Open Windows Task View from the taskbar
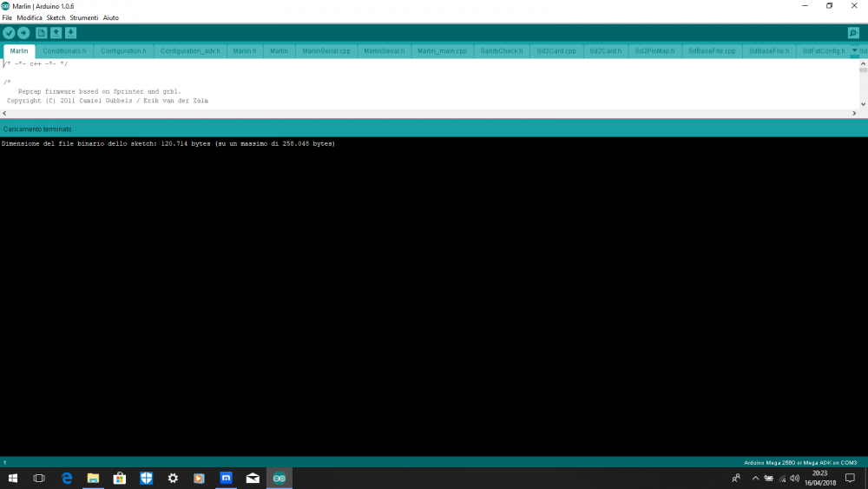868x489 pixels. 39,478
